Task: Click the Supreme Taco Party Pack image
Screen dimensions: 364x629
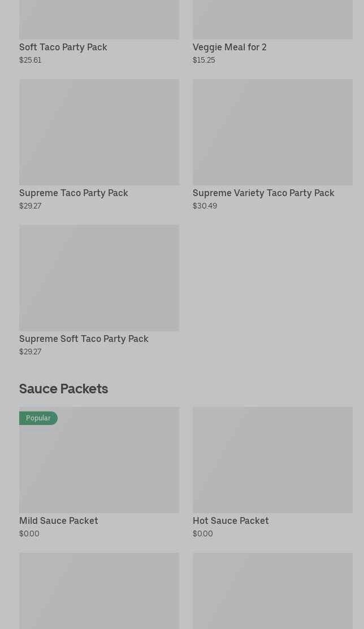Action: pyautogui.click(x=99, y=132)
